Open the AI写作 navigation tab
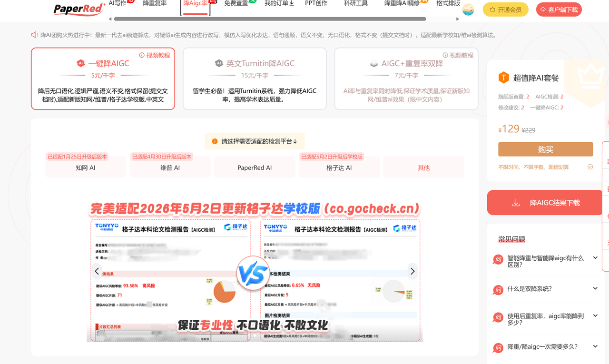This screenshot has height=364, width=609. coord(118,3)
